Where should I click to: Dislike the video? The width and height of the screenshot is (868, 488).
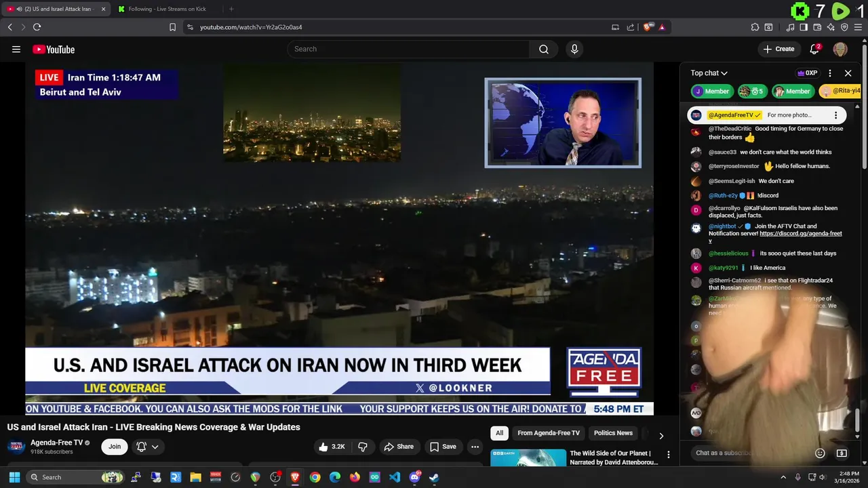[x=363, y=447]
